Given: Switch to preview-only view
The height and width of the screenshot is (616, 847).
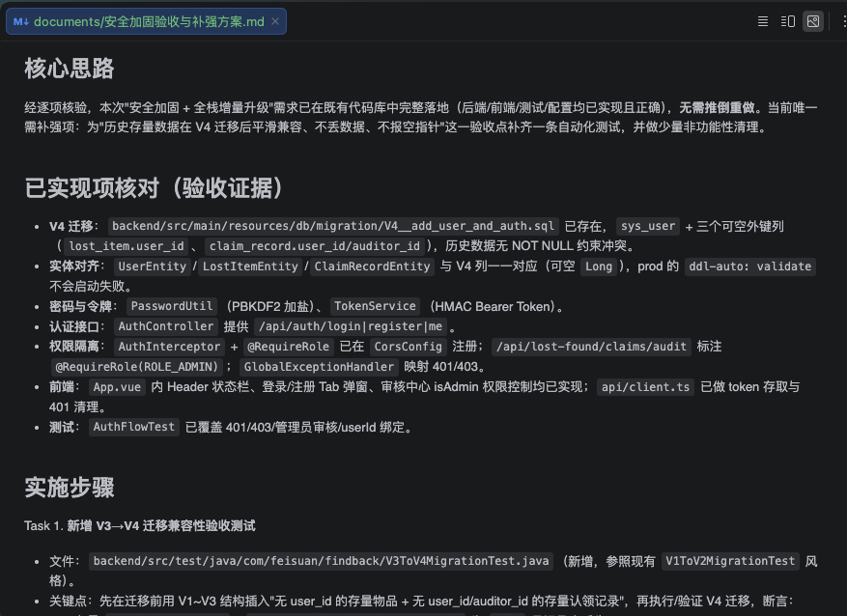Looking at the screenshot, I should (813, 21).
